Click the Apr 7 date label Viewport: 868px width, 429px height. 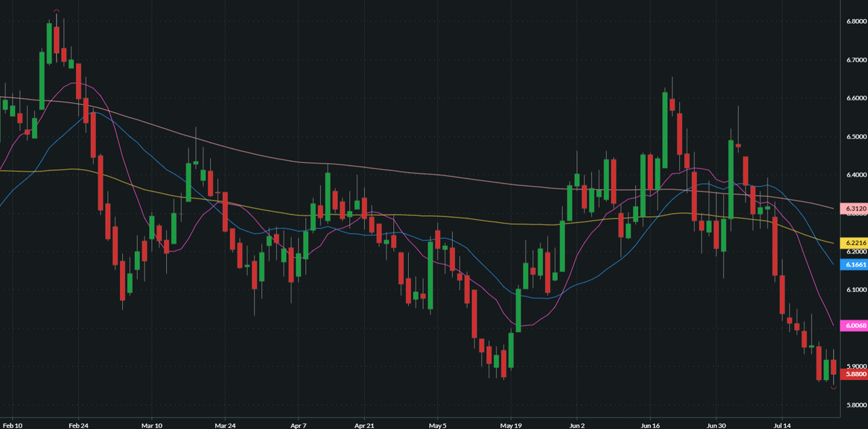click(298, 426)
